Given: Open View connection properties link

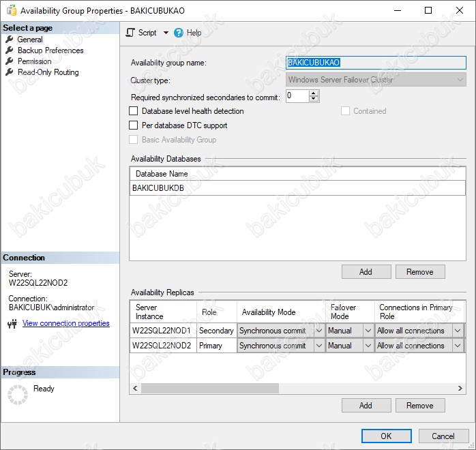Looking at the screenshot, I should click(x=66, y=323).
